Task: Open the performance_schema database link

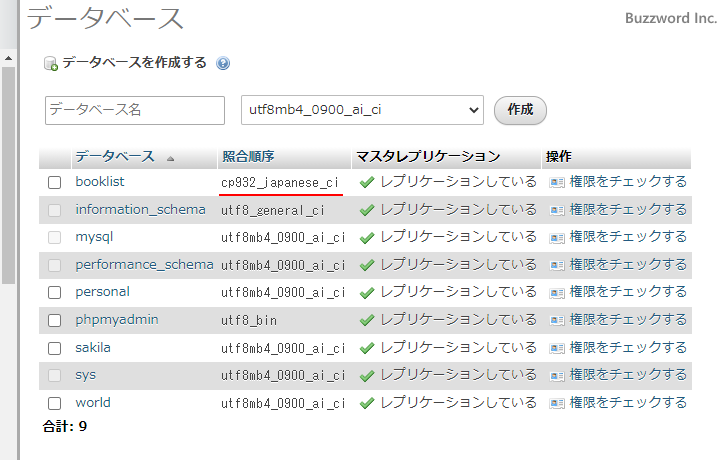Action: (x=144, y=265)
